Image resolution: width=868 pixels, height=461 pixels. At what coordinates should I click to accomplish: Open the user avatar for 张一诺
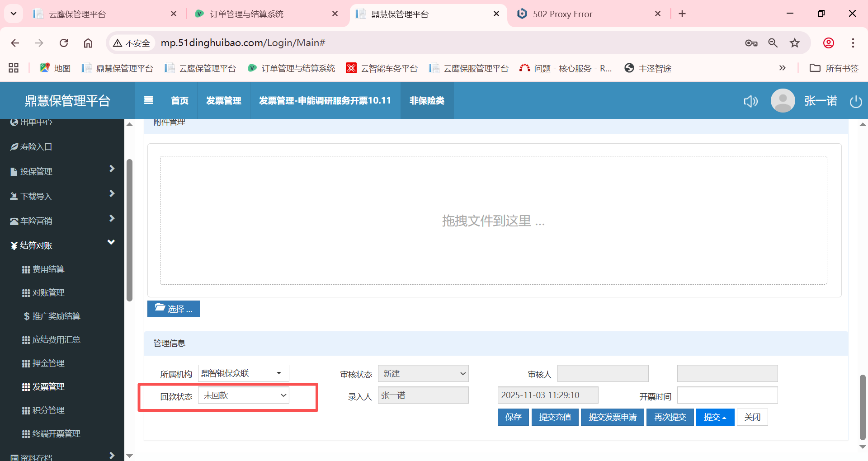783,100
